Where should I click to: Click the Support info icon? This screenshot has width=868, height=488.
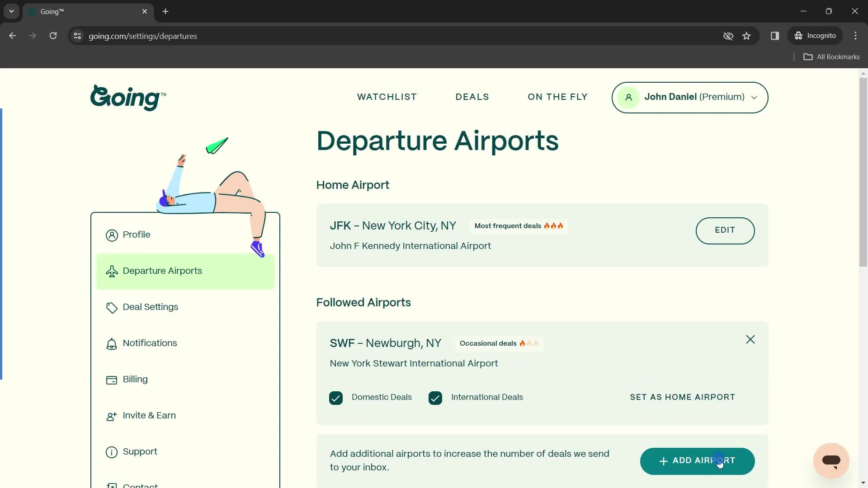pyautogui.click(x=112, y=452)
